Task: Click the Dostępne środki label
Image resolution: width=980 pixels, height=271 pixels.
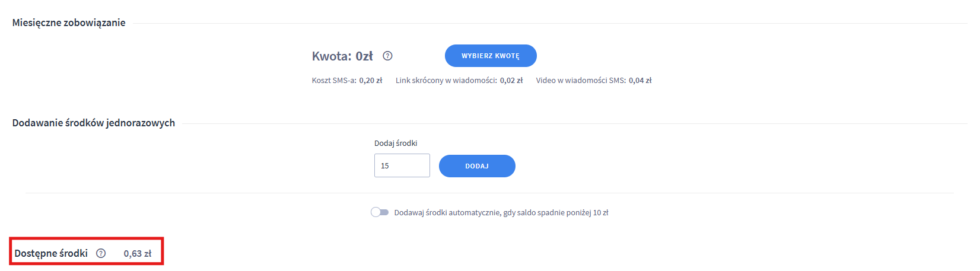Action: click(x=51, y=253)
